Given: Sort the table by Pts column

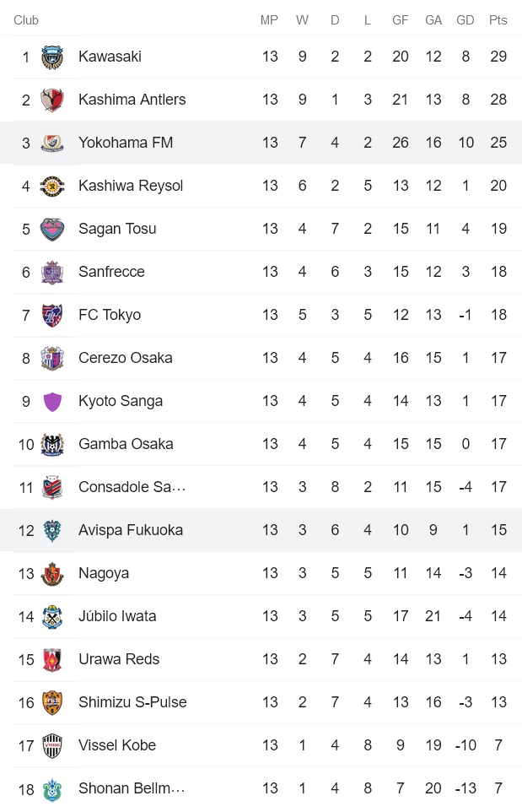Looking at the screenshot, I should (498, 19).
